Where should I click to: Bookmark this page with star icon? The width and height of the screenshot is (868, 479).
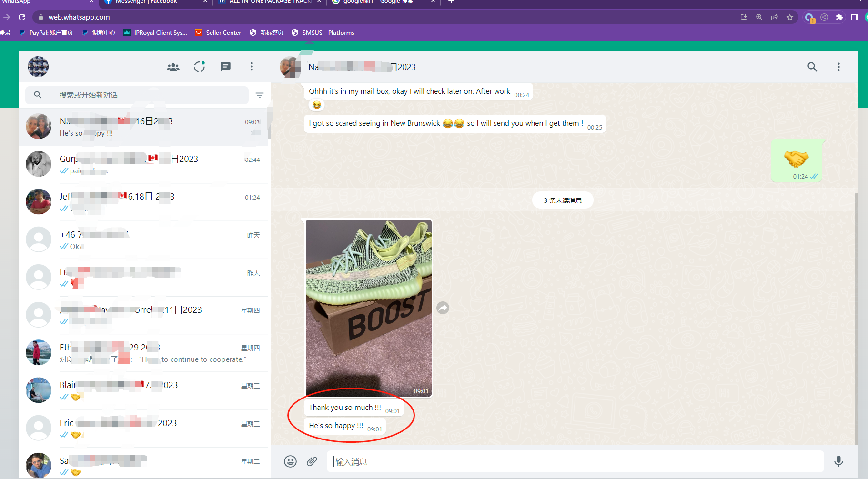(790, 17)
